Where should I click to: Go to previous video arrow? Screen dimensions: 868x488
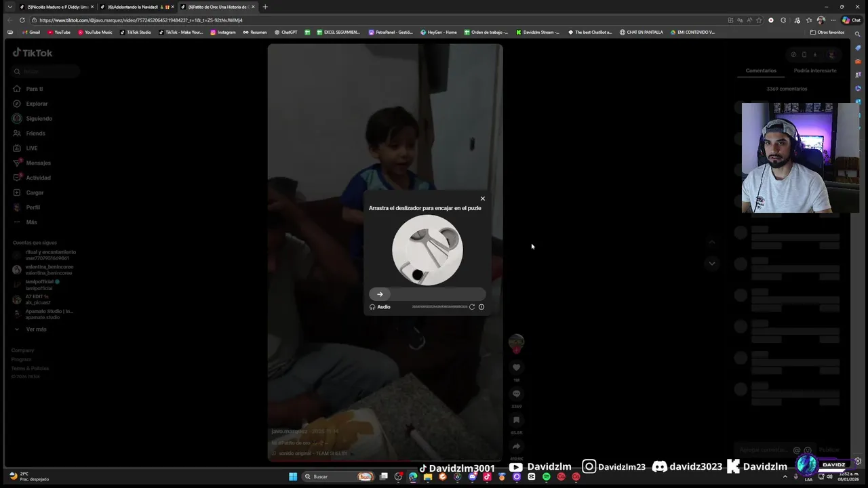coord(711,242)
